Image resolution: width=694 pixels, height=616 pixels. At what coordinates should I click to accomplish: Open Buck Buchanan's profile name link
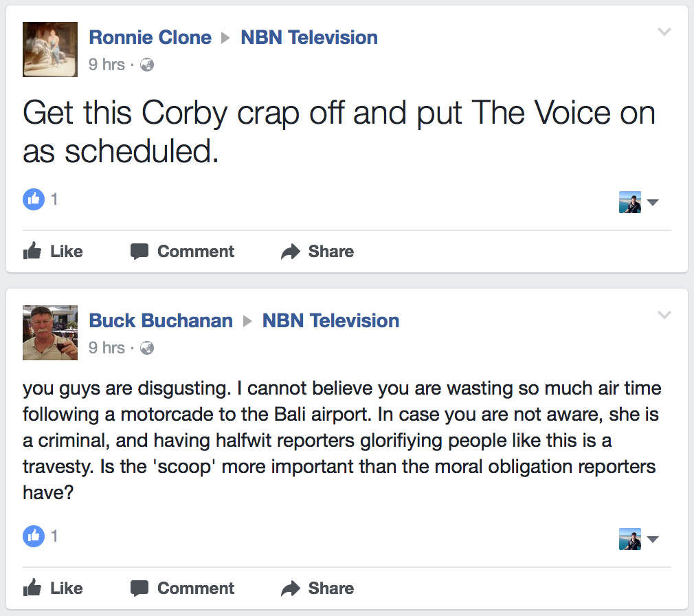[161, 320]
